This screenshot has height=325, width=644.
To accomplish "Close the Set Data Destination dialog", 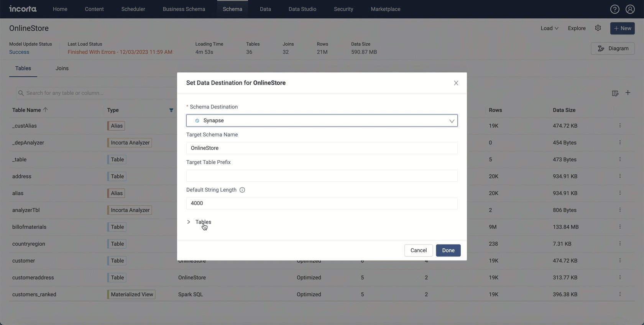I will pos(456,83).
